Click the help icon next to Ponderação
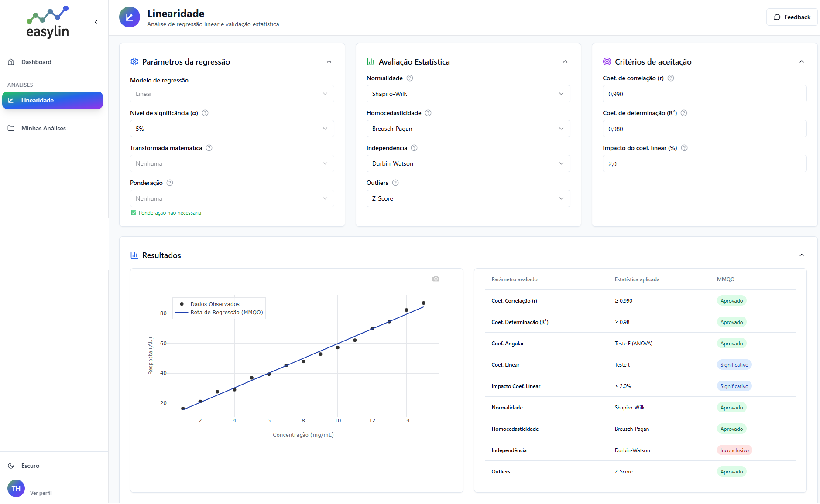This screenshot has height=504, width=820. pyautogui.click(x=170, y=183)
